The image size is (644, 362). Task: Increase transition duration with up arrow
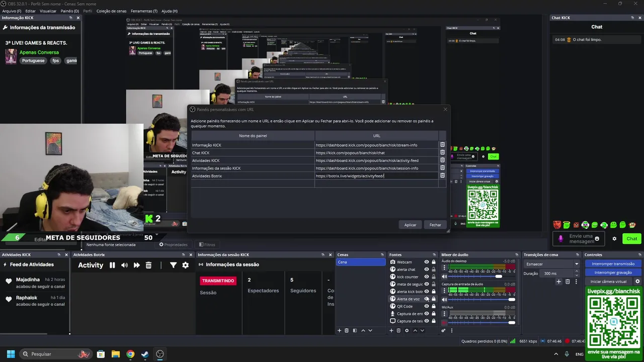(x=578, y=272)
